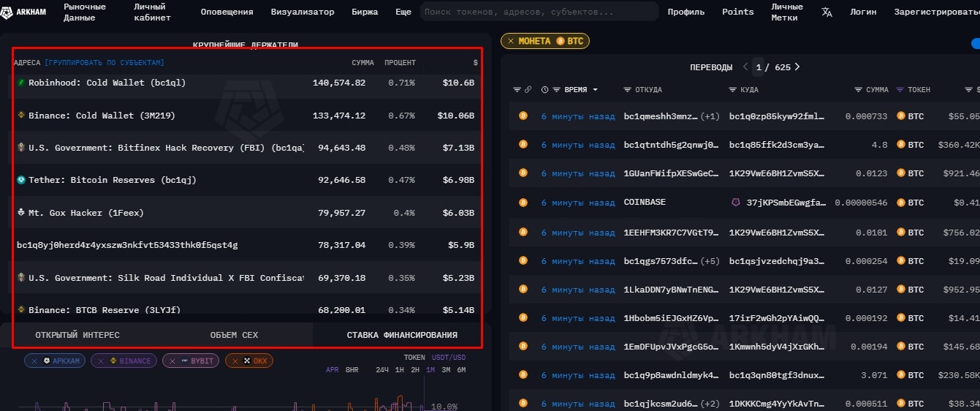Switch to Открытый интерес tab

pos(77,335)
